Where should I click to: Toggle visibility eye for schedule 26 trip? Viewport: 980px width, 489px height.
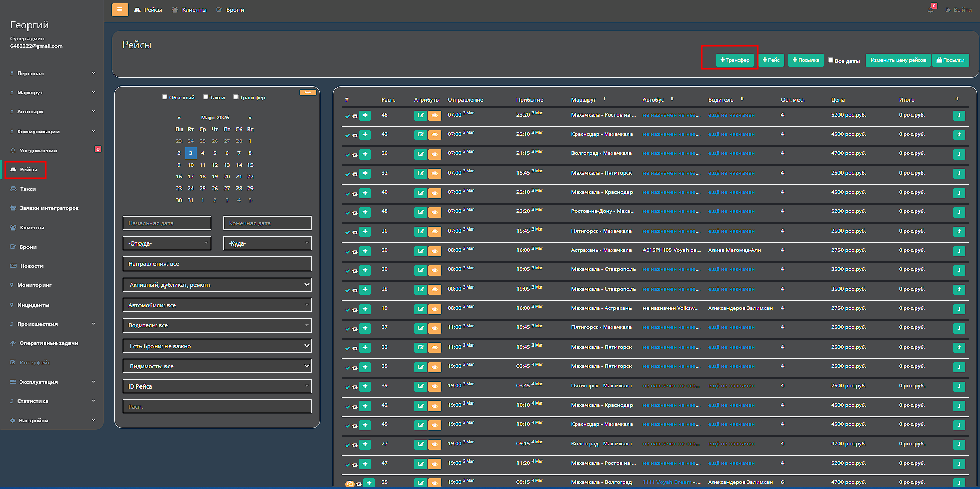click(435, 154)
